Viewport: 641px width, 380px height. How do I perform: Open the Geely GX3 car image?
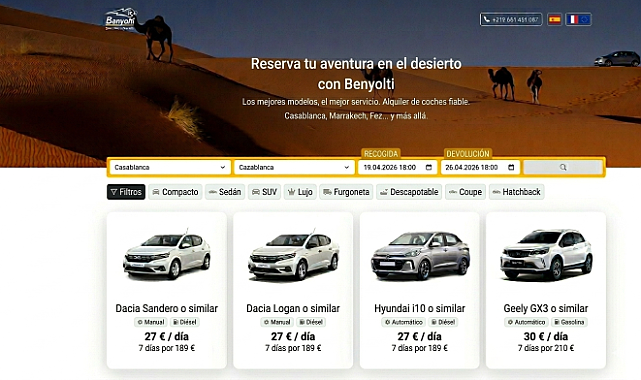(x=546, y=255)
